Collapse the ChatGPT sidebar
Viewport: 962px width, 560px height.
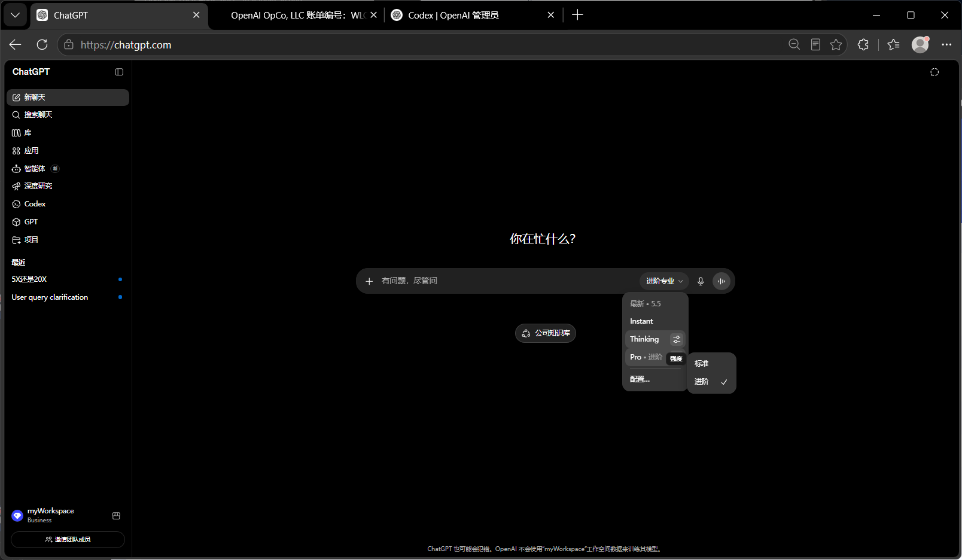pyautogui.click(x=119, y=72)
